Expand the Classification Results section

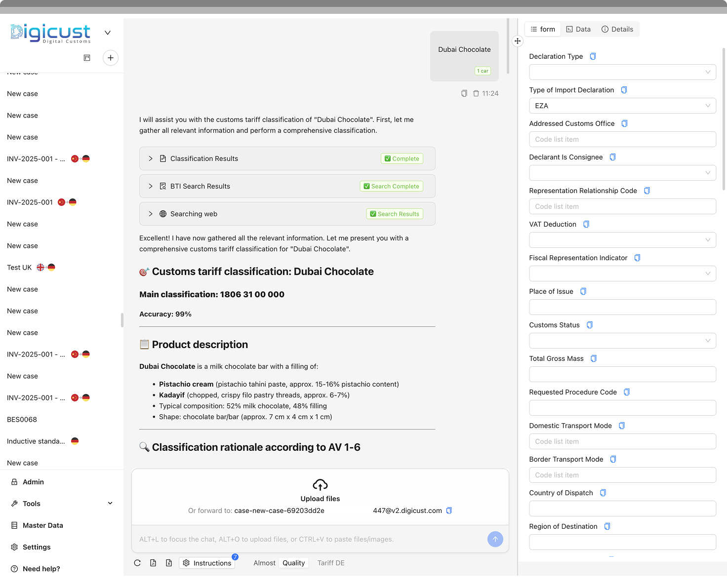click(151, 158)
